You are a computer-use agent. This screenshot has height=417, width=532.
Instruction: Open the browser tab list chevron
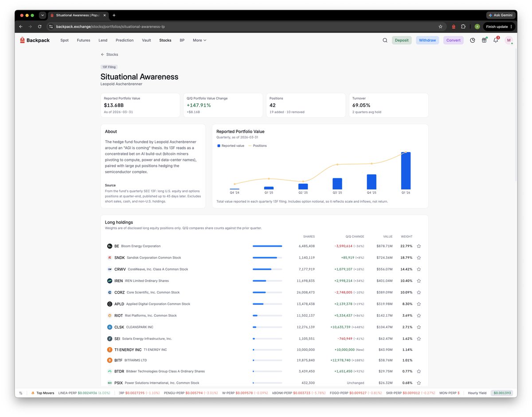point(43,15)
